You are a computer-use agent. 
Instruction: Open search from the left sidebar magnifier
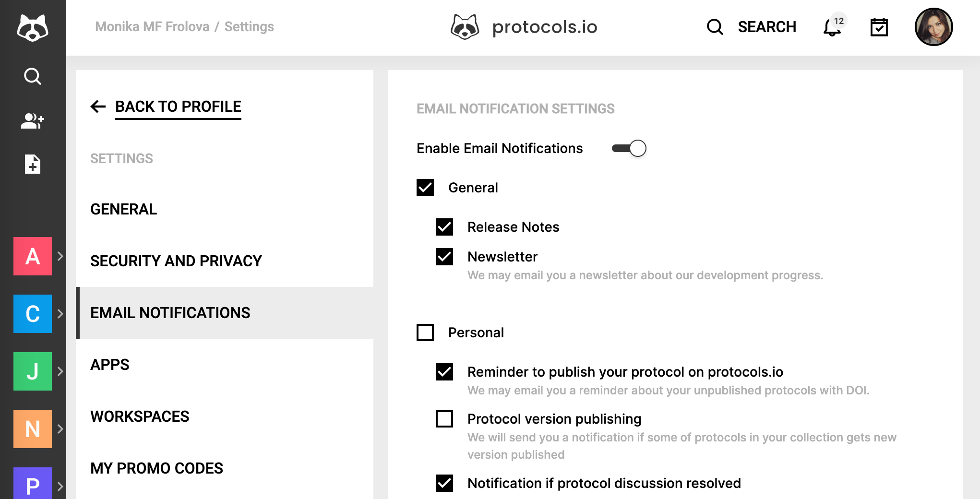(33, 76)
